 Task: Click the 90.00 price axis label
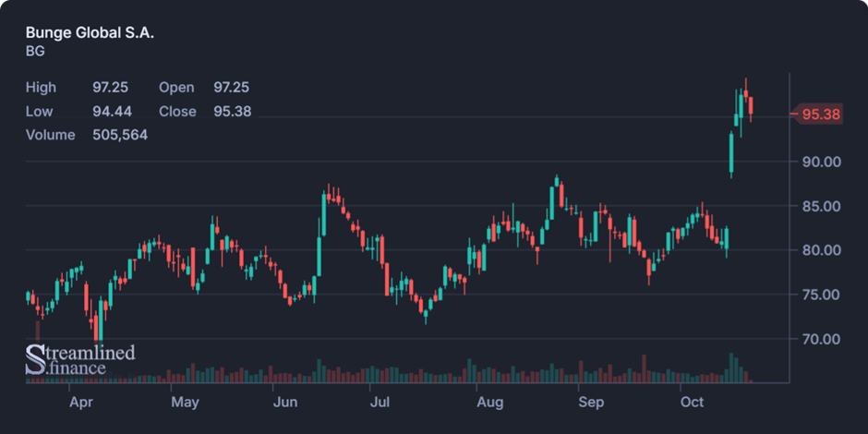click(x=822, y=162)
